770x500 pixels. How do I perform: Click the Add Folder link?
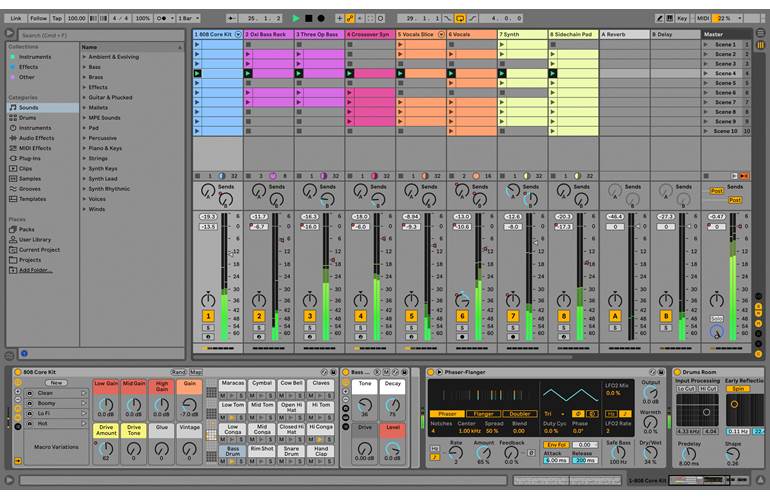point(35,270)
